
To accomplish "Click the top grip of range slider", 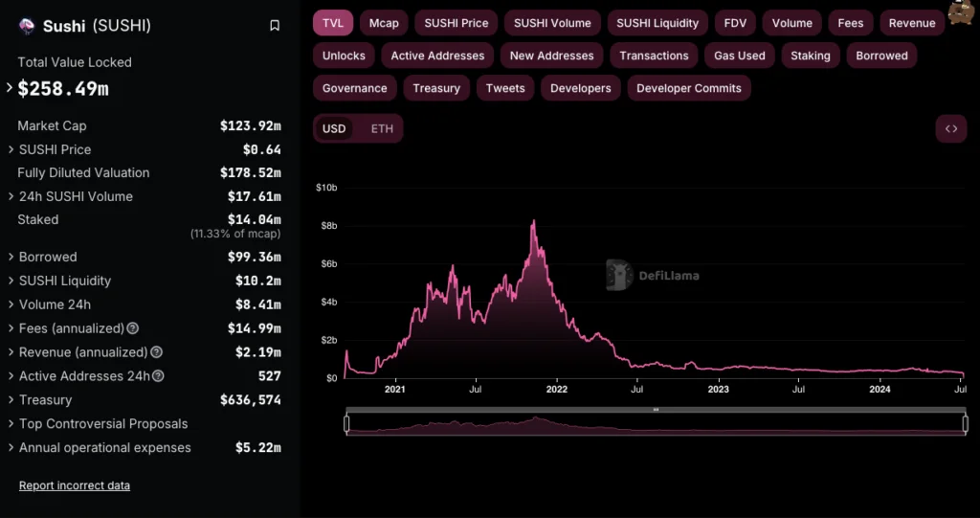I will (x=656, y=410).
